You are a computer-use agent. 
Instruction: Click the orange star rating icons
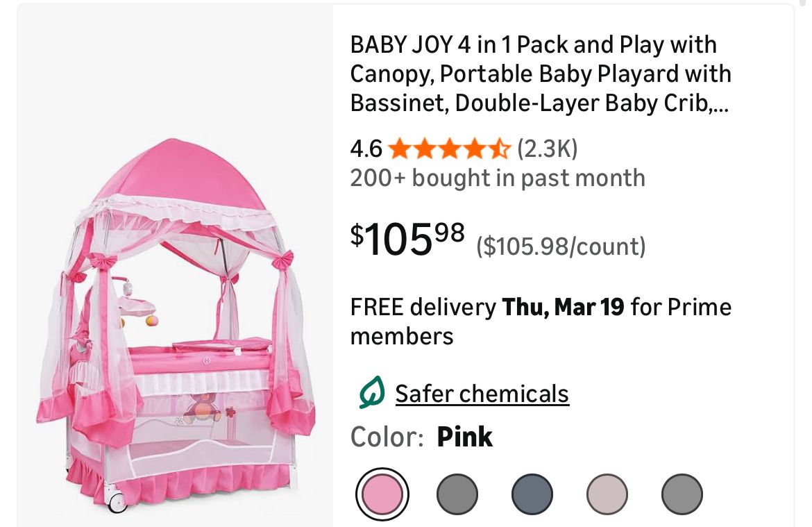point(449,149)
